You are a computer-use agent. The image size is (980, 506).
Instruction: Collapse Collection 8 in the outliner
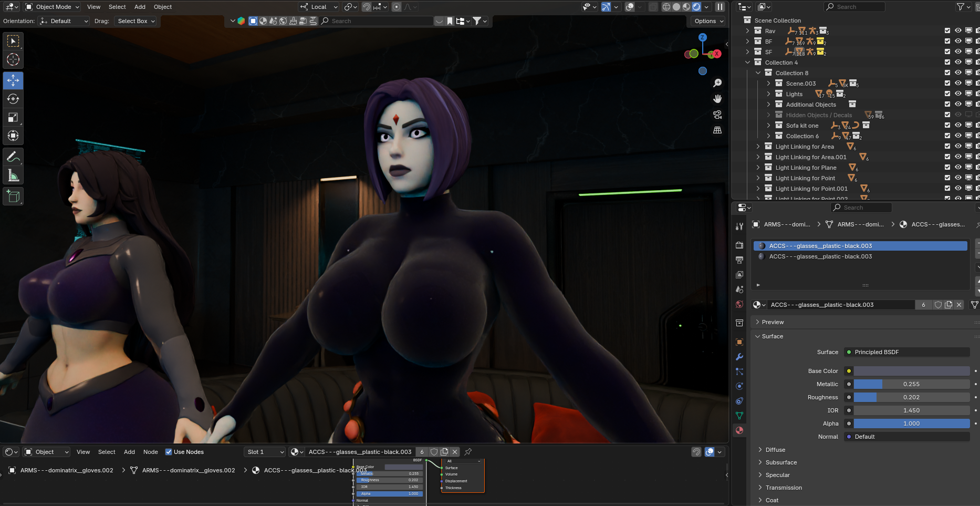click(758, 73)
